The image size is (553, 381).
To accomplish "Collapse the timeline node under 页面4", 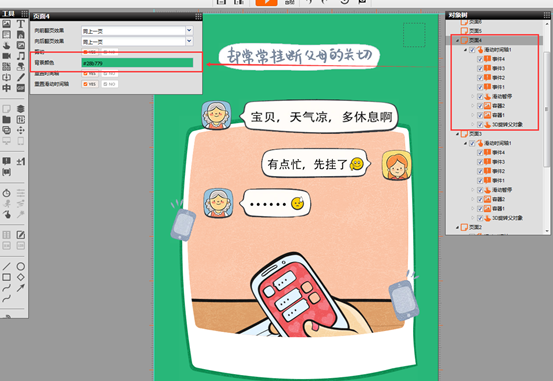I will pos(466,50).
